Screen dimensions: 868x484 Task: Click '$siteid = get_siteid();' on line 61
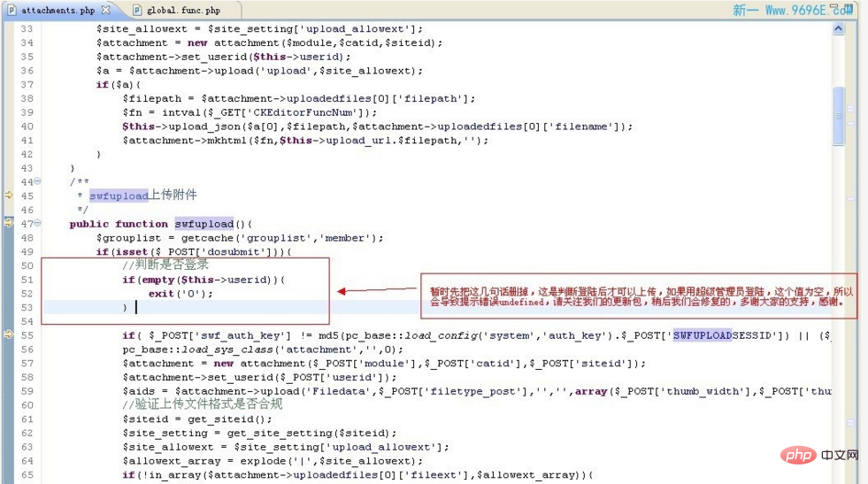(197, 419)
